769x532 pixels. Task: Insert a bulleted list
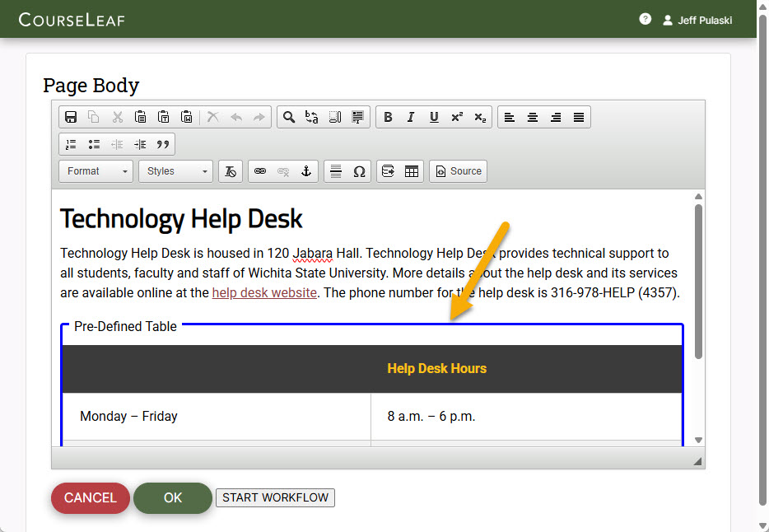click(x=94, y=144)
